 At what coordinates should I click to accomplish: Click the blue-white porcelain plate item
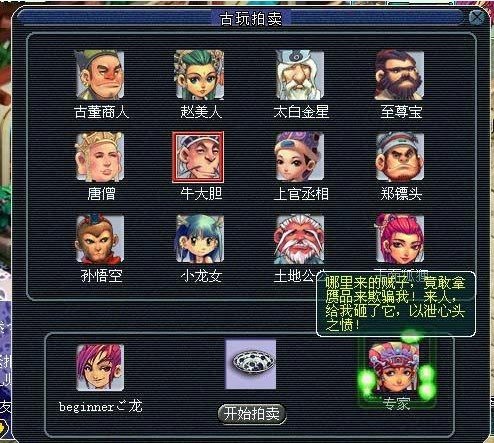tap(251, 364)
